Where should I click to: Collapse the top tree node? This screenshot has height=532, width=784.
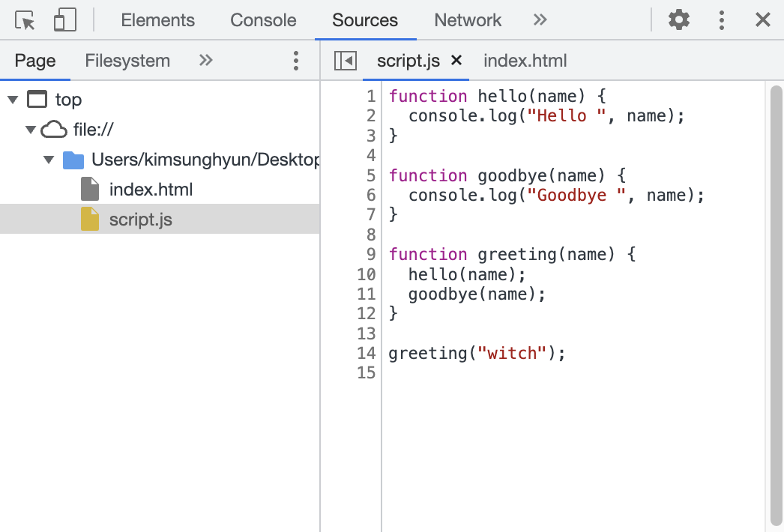pos(13,99)
